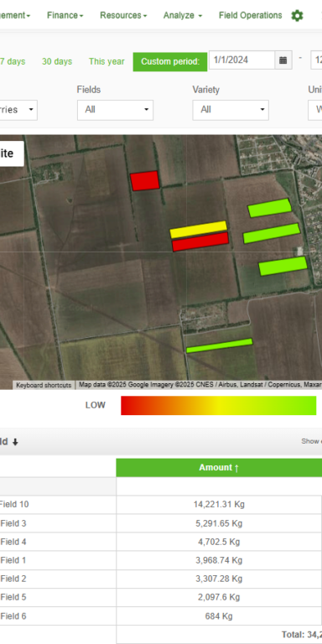The height and width of the screenshot is (644, 322).
Task: Expand the Fields dropdown set to All
Action: pos(115,110)
